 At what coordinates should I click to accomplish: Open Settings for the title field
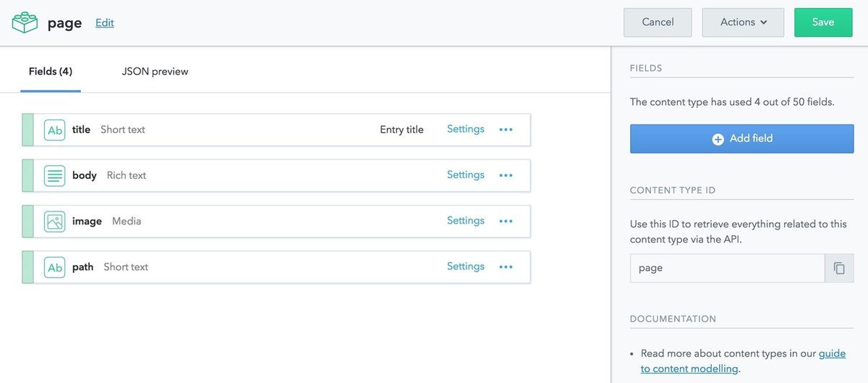465,129
